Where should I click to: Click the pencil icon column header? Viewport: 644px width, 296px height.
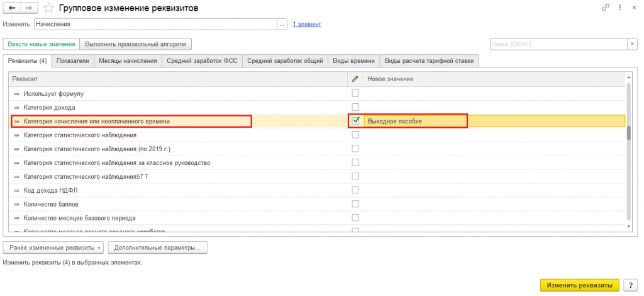[355, 79]
